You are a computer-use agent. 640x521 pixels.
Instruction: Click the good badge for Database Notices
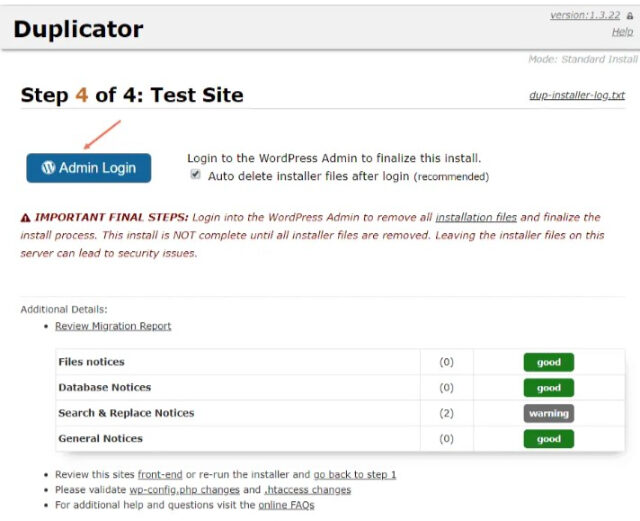pos(549,388)
